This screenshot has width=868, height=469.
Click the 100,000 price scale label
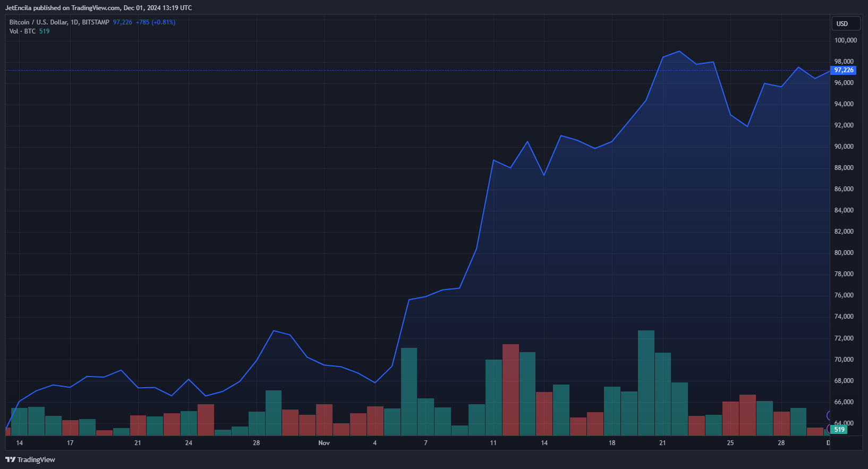point(845,40)
